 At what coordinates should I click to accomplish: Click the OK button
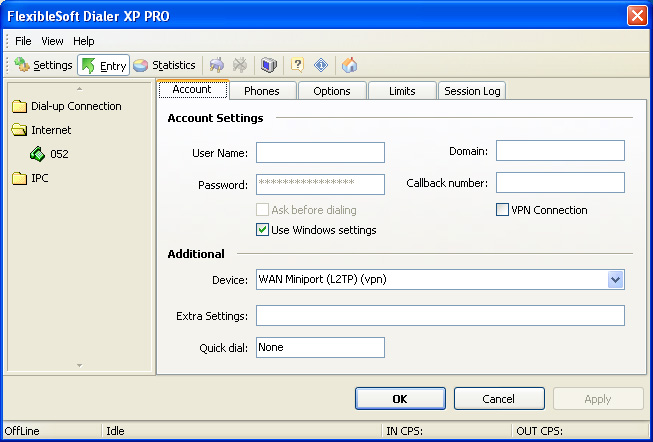pos(400,399)
